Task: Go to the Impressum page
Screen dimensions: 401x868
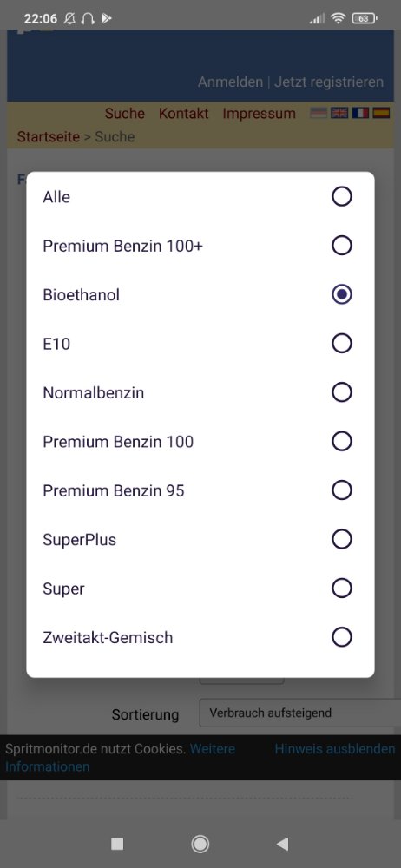Action: click(x=259, y=114)
